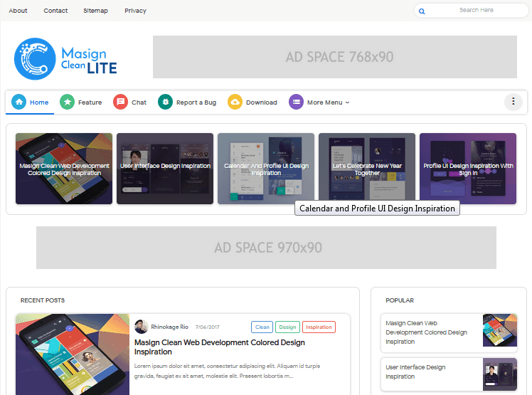Open Calendar And Profile UI Design slide
This screenshot has height=395, width=532.
pyautogui.click(x=266, y=169)
